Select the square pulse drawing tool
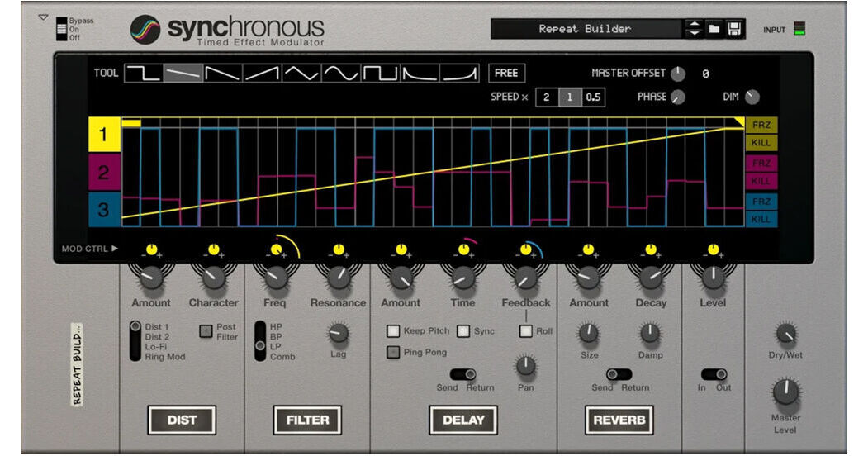The image size is (868, 456). click(381, 73)
